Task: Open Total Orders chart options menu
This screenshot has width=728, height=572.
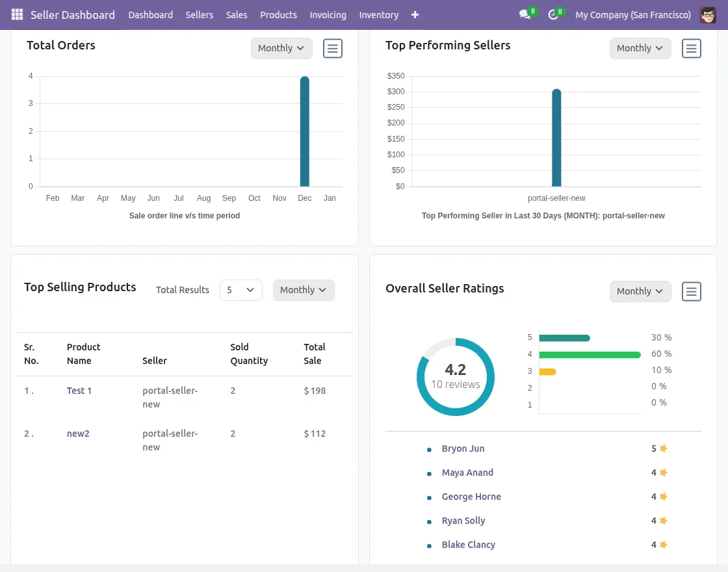Action: pyautogui.click(x=332, y=48)
